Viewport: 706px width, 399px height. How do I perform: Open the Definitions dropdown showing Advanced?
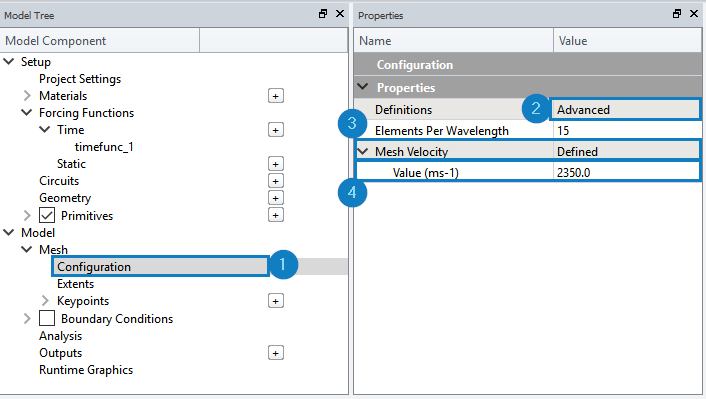pos(626,109)
